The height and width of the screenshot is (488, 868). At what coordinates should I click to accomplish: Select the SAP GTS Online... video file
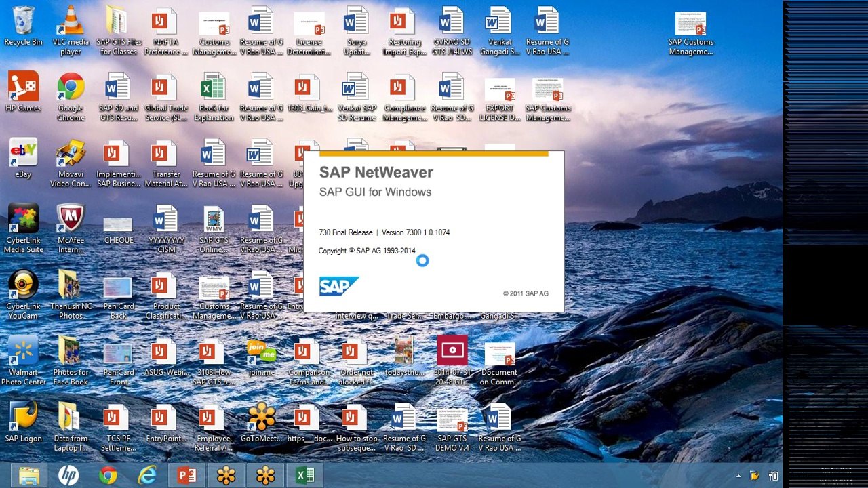(x=214, y=229)
